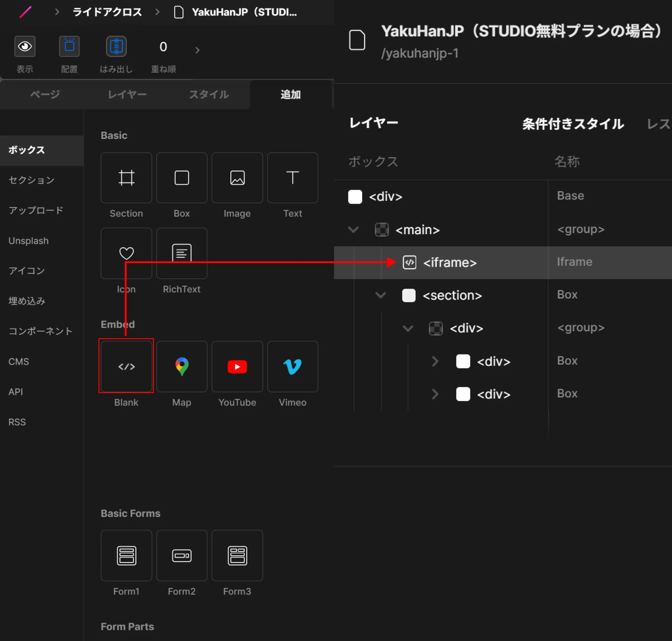Screen dimensions: 672x641
Task: Select the <section> layer row
Action: click(503, 295)
